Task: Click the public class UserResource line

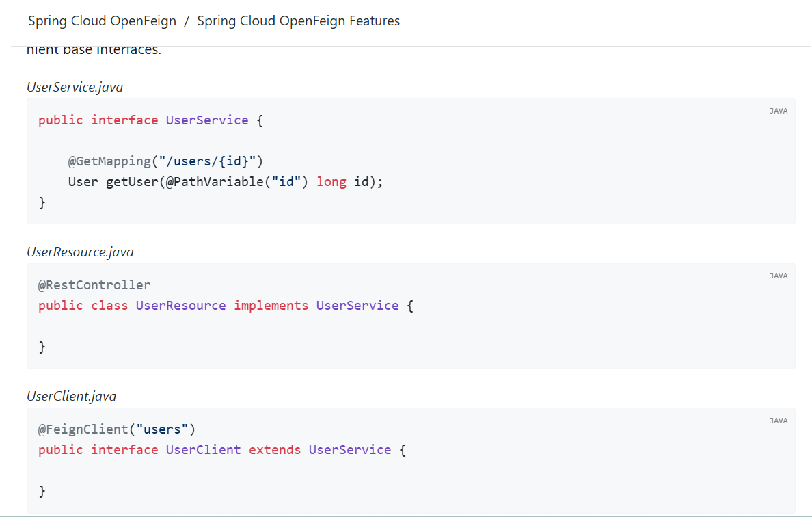Action: (x=226, y=306)
